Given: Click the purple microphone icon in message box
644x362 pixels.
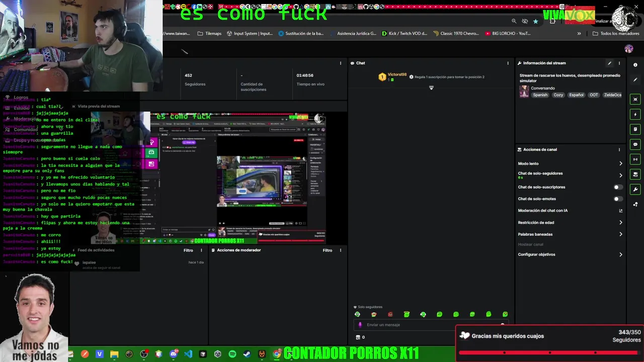Looking at the screenshot, I should [360, 325].
